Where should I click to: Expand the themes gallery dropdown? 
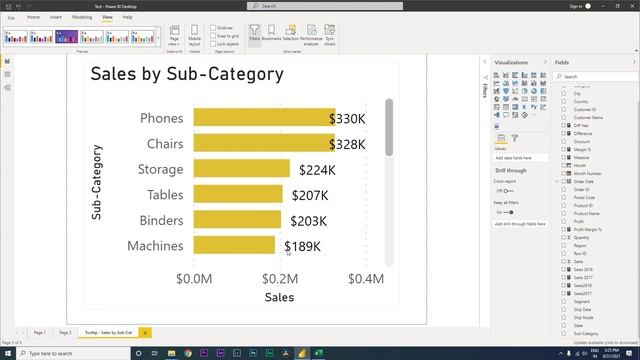(x=158, y=38)
